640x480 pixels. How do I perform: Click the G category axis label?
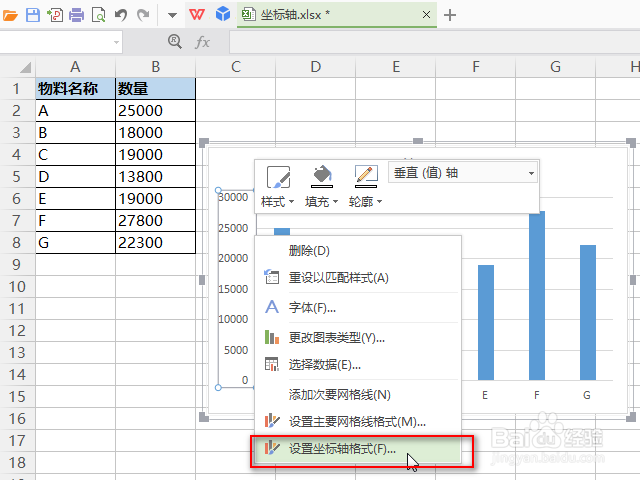587,395
